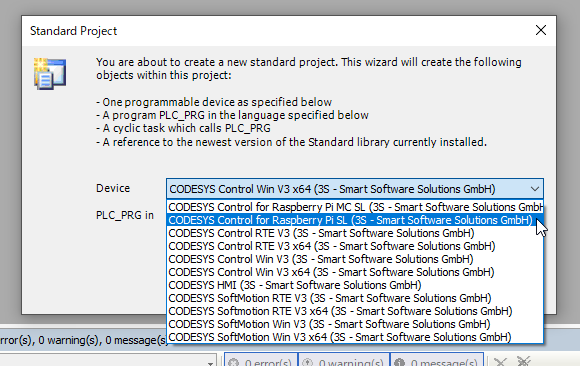Click the standard project wizard icon
This screenshot has width=580, height=366.
(x=50, y=74)
